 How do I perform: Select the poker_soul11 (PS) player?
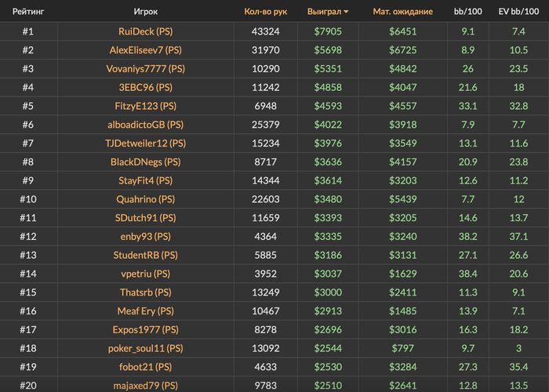pyautogui.click(x=145, y=348)
